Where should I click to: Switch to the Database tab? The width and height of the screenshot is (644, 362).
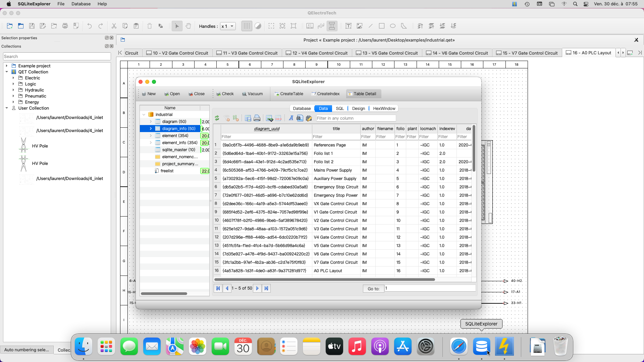pos(302,109)
